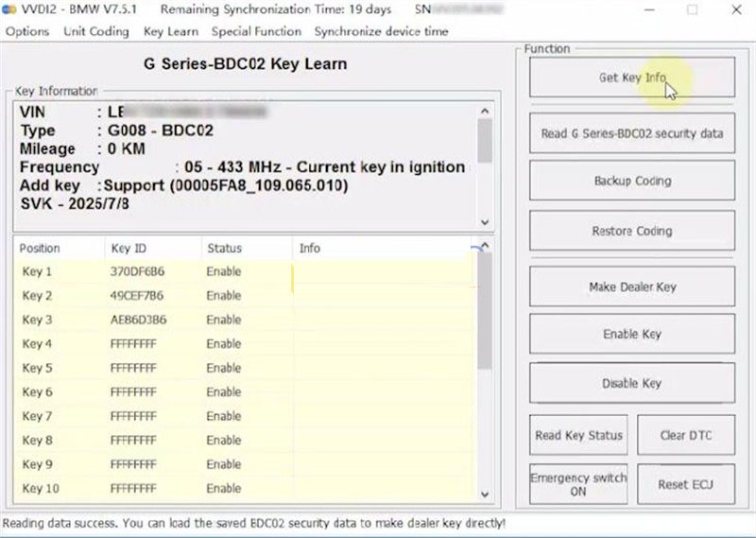Click the Info column header

(x=382, y=248)
